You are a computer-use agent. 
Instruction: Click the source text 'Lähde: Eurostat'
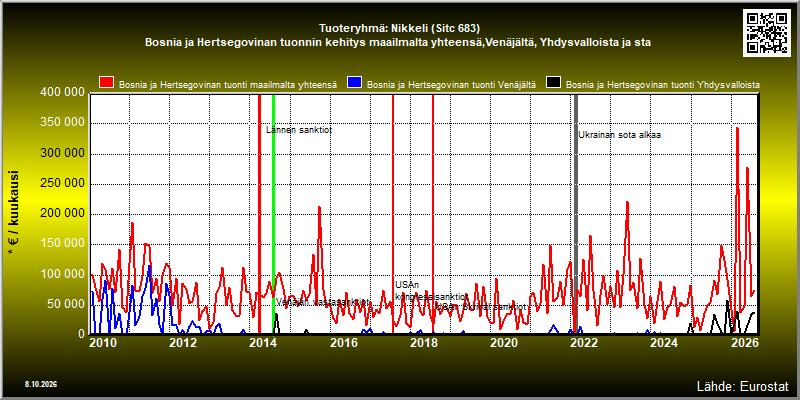(743, 385)
